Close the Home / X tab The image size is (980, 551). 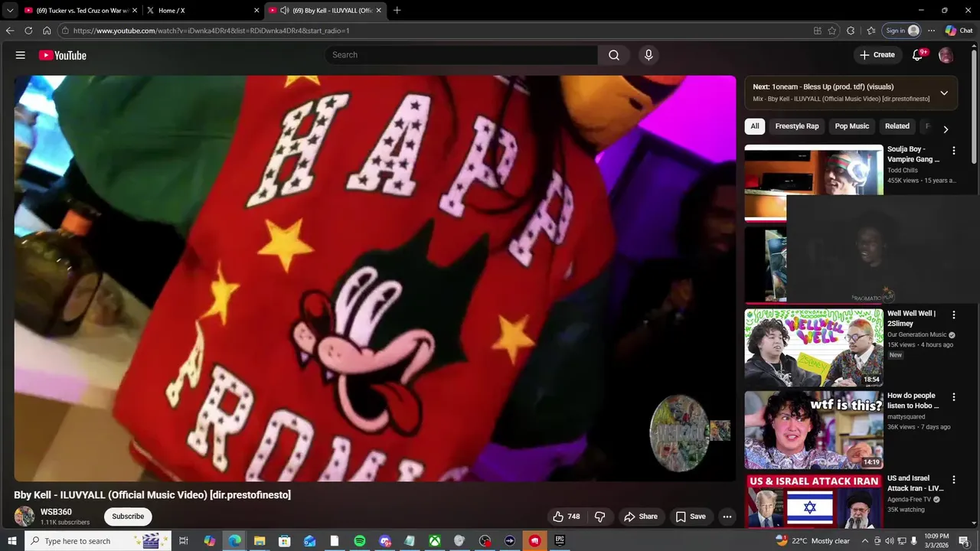(x=256, y=10)
